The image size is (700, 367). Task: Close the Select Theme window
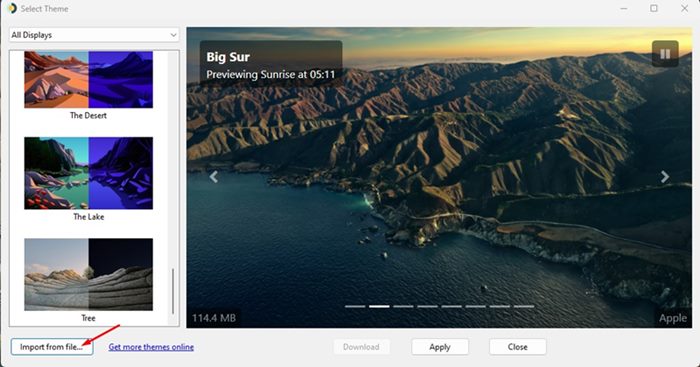click(x=684, y=8)
